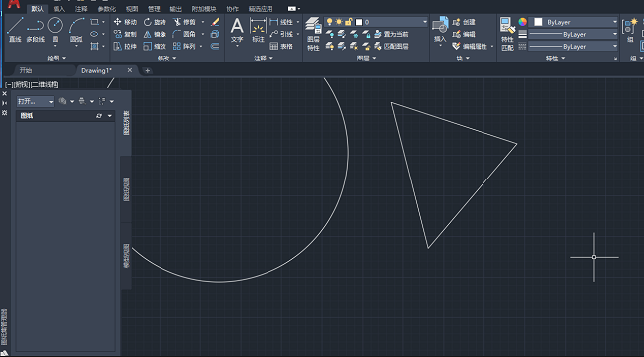Click the 阵列 (Array) tool

[185, 46]
